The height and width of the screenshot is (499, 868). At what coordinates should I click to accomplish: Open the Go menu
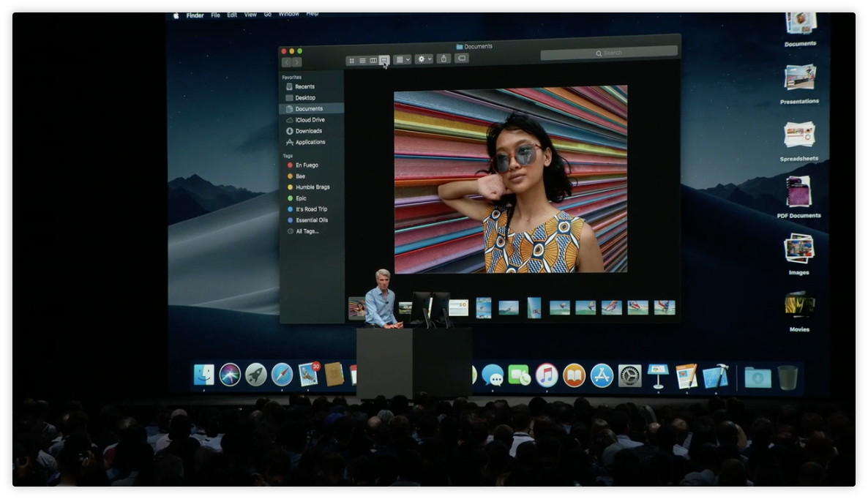(267, 15)
